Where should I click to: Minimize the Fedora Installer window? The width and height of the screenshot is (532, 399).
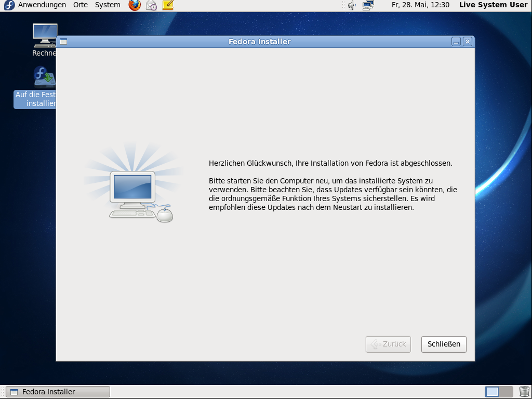(456, 42)
